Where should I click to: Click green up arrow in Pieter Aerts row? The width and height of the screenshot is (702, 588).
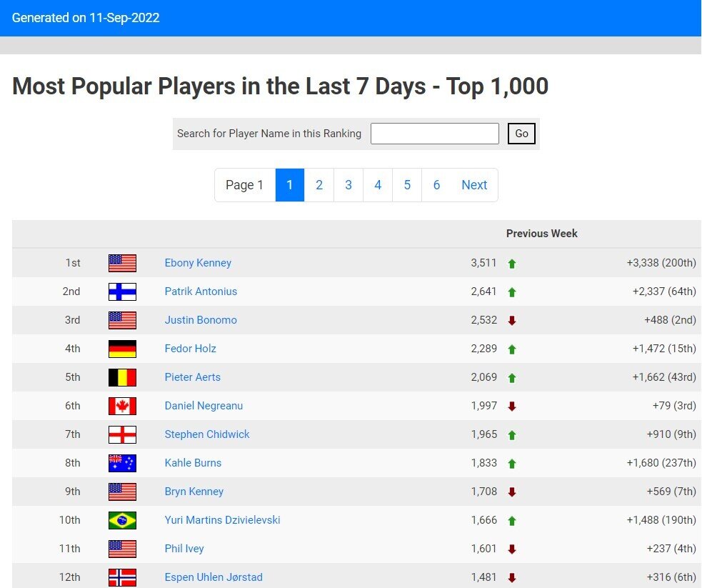[x=512, y=378]
